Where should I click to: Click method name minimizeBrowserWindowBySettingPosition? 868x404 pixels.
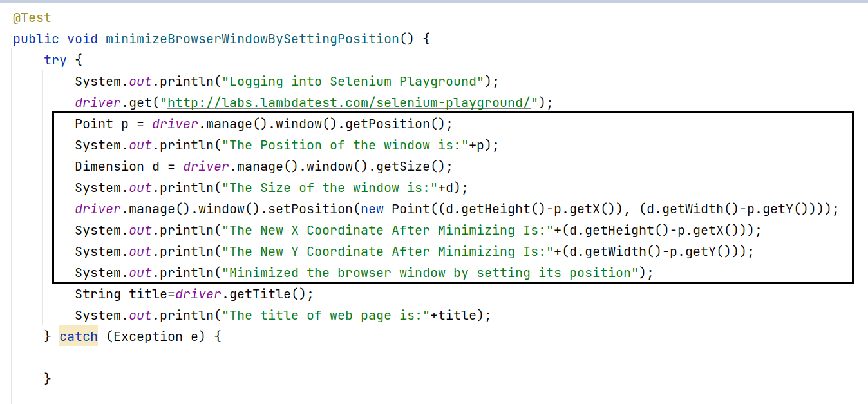click(252, 39)
